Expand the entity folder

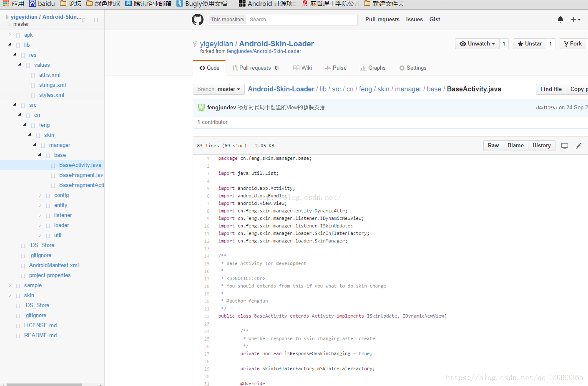(40, 205)
